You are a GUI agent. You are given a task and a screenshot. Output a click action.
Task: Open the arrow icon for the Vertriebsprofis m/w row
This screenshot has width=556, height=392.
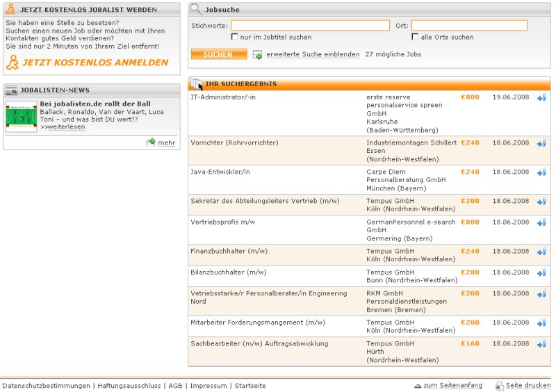pos(541,222)
